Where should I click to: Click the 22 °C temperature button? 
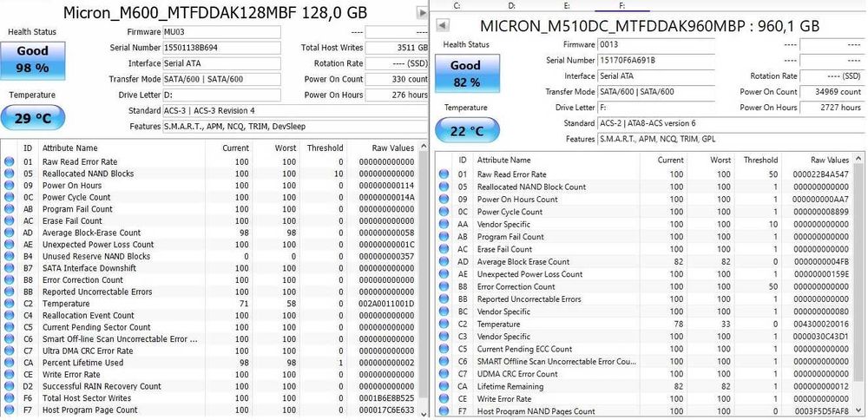(467, 131)
